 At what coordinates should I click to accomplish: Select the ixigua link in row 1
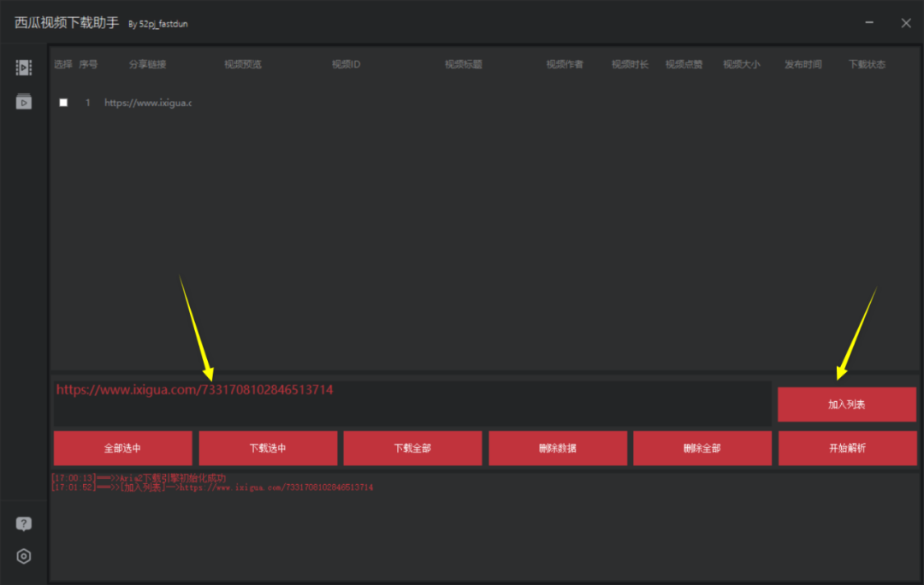click(147, 103)
